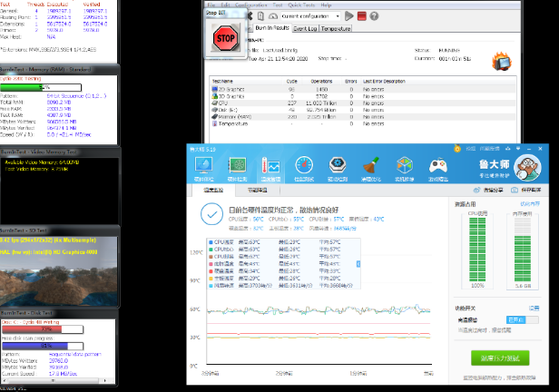
Task: Click the Cycle column header
Action: coord(291,82)
